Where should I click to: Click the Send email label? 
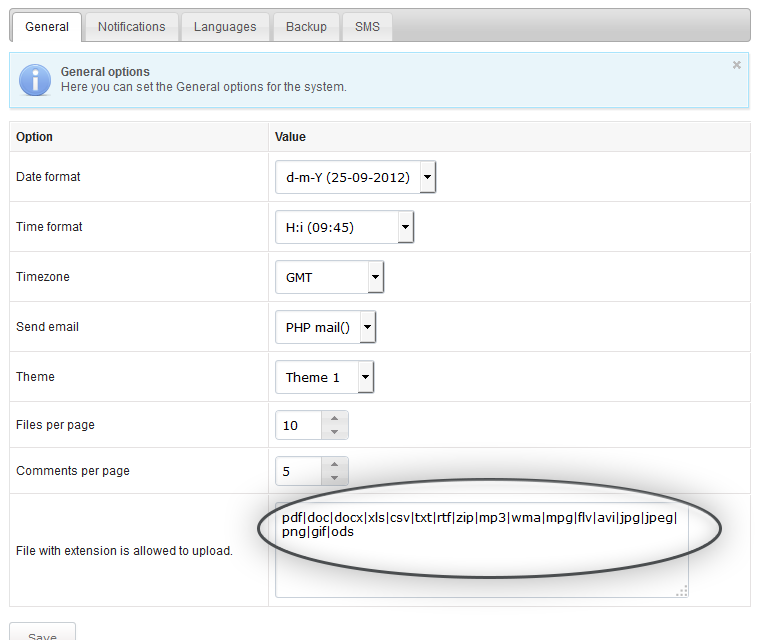(47, 327)
